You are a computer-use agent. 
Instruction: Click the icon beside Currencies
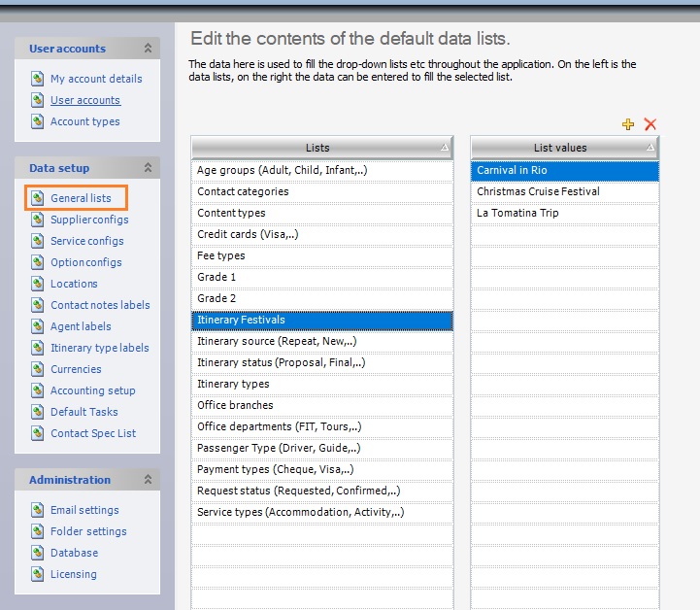coord(37,369)
